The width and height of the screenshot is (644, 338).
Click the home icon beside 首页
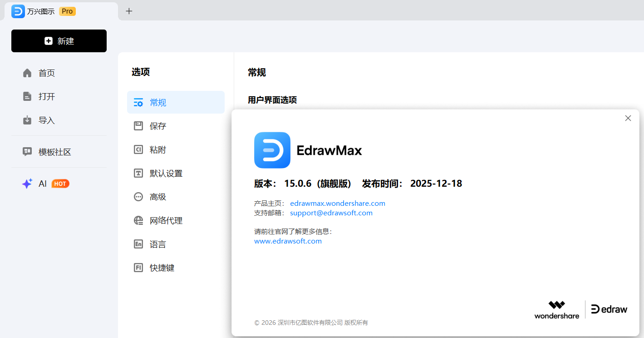[x=27, y=73]
